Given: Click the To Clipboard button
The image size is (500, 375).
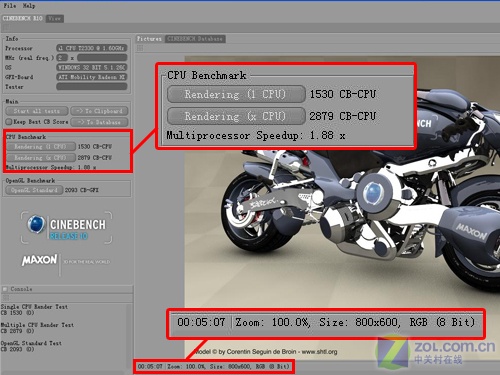Looking at the screenshot, I should pos(99,111).
